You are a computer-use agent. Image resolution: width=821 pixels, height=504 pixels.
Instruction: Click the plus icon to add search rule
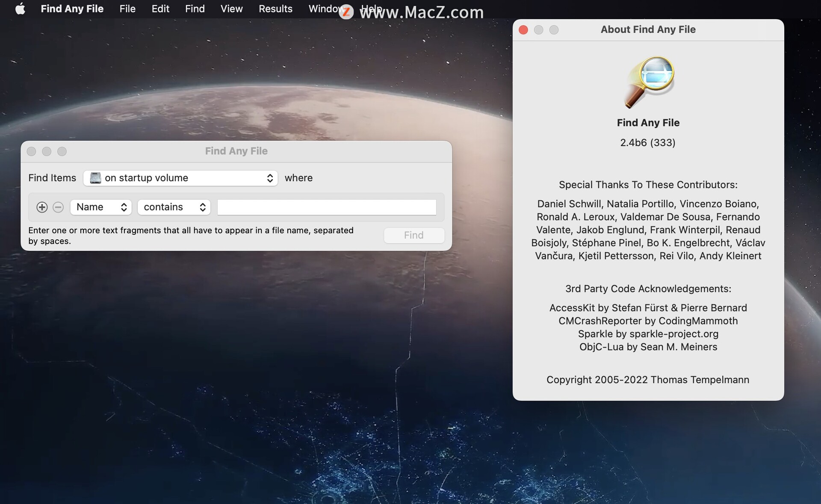click(x=42, y=207)
